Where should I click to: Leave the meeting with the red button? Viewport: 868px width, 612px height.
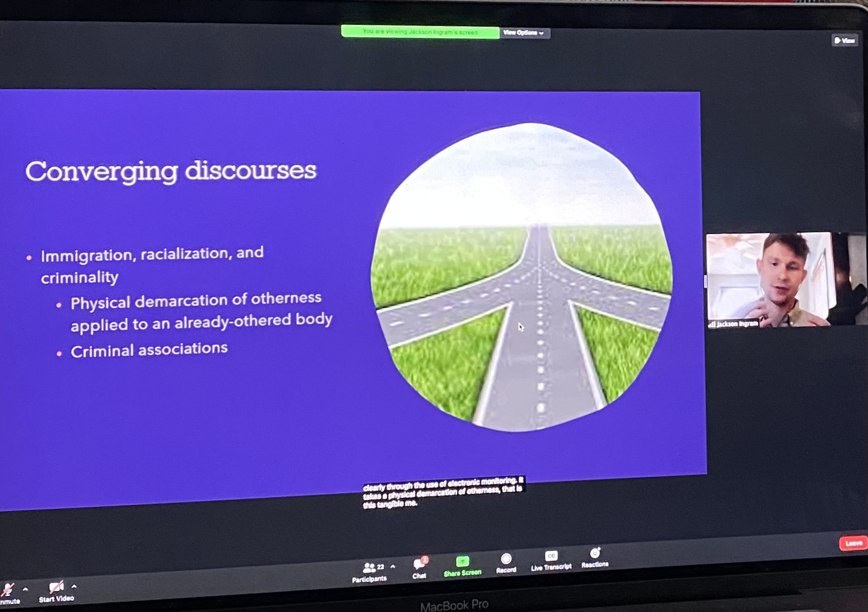(853, 543)
